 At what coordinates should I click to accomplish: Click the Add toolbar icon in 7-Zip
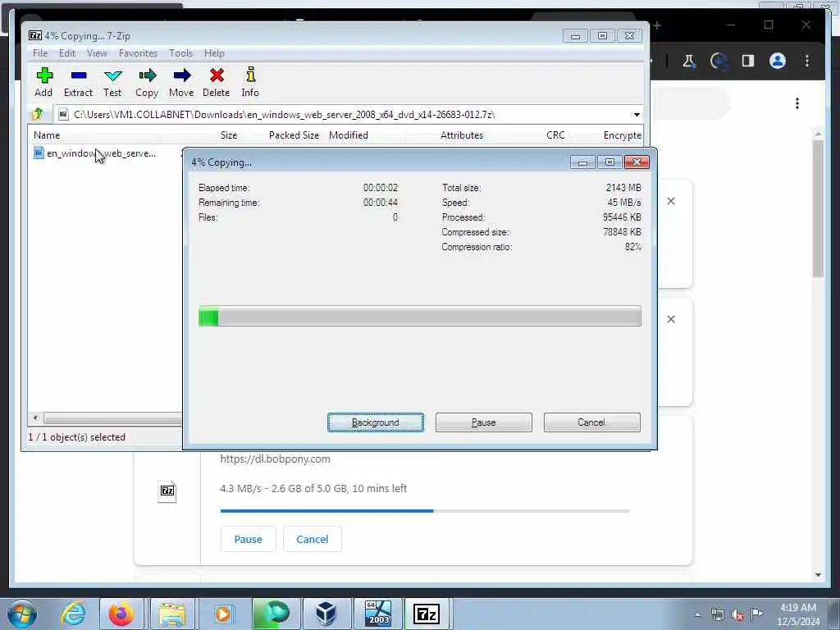click(44, 82)
